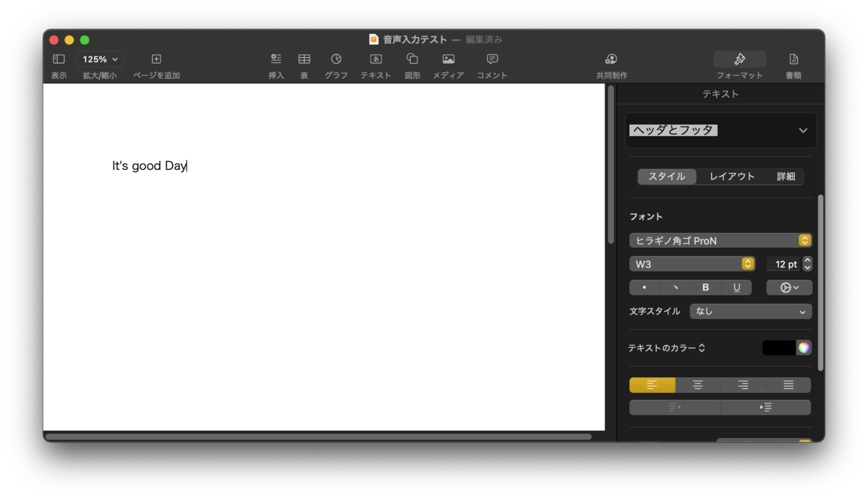Image resolution: width=868 pixels, height=499 pixels.
Task: Open the W3 font weight dropdown
Action: tap(692, 264)
